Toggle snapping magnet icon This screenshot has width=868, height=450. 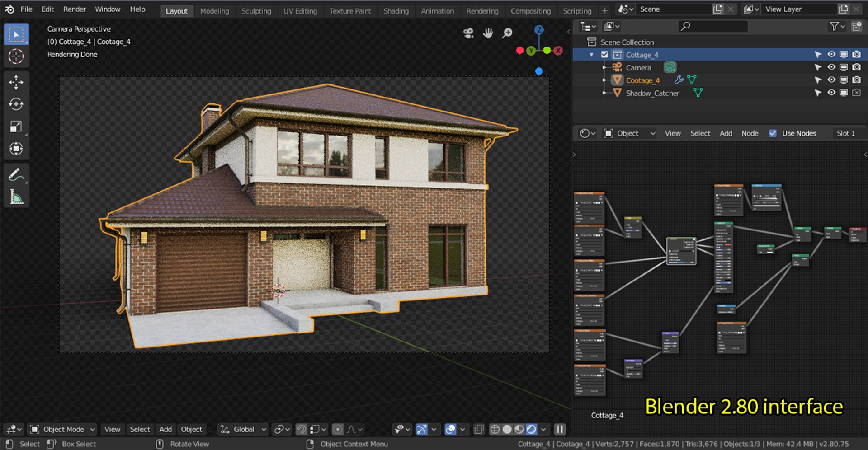[301, 429]
